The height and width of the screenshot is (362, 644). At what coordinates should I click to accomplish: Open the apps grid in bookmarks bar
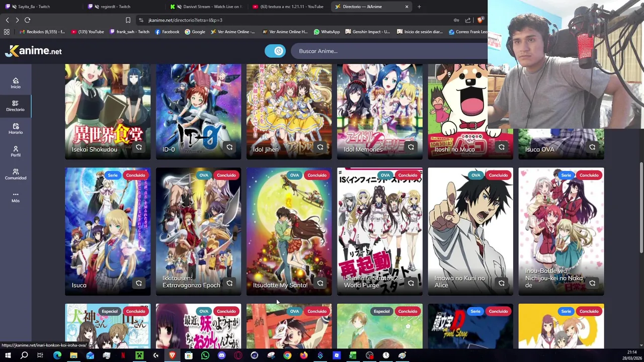click(x=7, y=32)
